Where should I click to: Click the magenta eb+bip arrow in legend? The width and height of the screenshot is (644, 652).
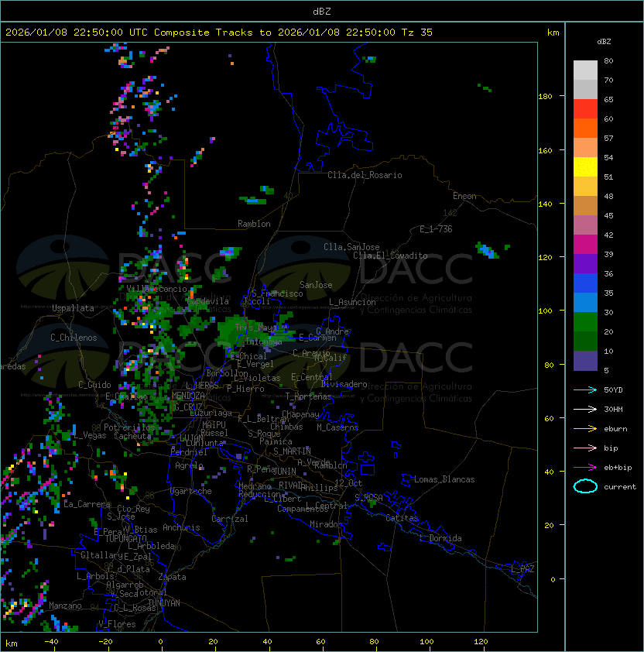click(585, 468)
